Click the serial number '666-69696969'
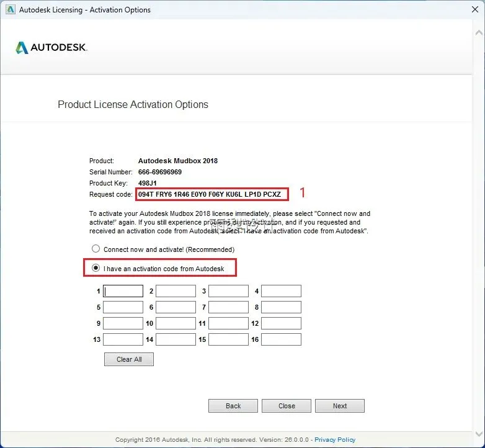This screenshot has height=448, width=485. 160,172
